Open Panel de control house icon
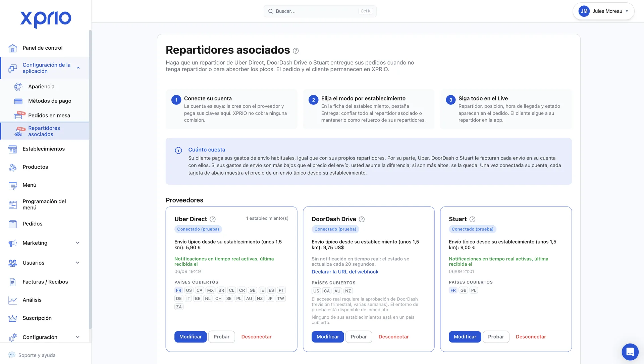 (x=13, y=48)
